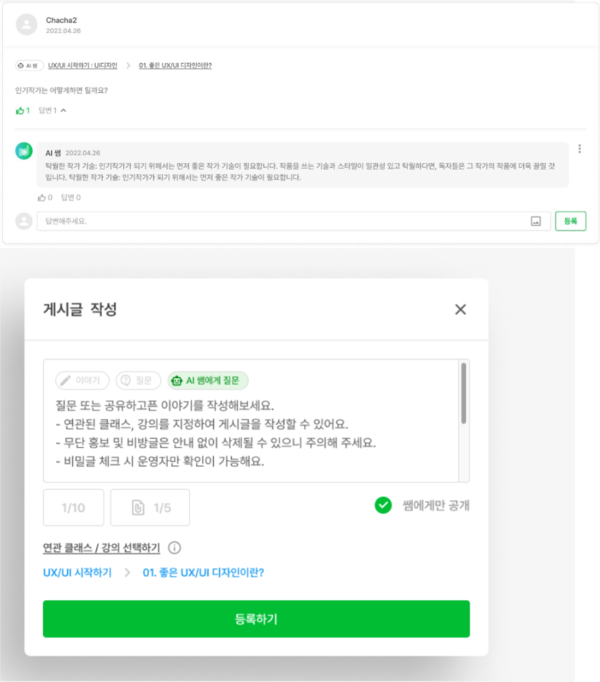The image size is (600, 682).
Task: Open 연관 클래스 / 강의 선택하기 selector
Action: coord(101,548)
